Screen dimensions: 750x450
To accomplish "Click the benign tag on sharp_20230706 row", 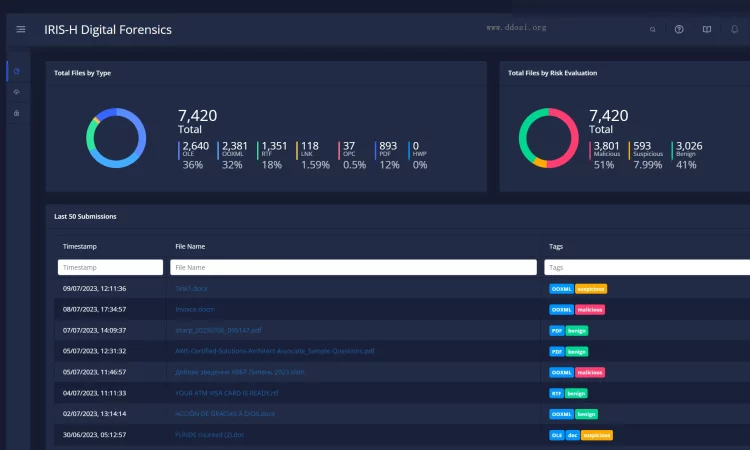I will [x=577, y=331].
